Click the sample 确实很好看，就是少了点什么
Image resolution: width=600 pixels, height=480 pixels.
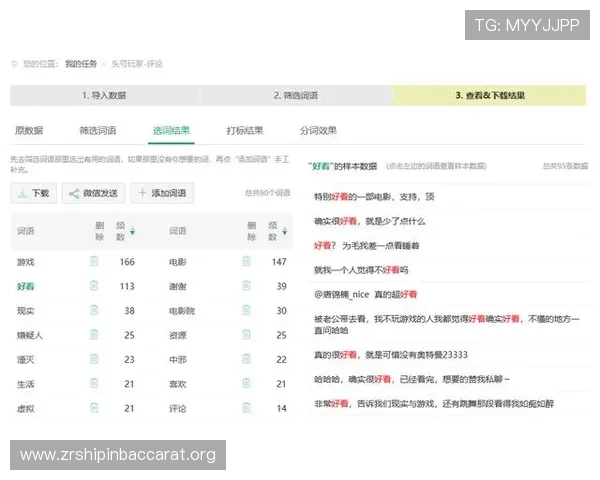369,221
